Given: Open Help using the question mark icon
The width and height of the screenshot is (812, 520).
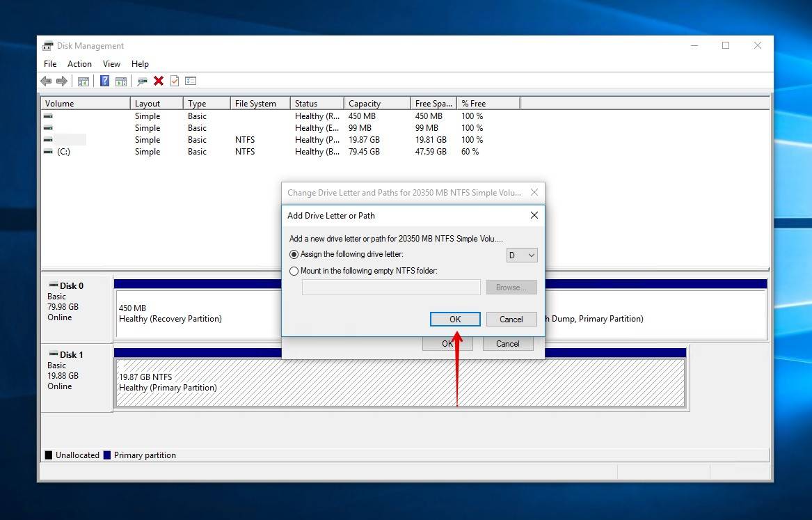Looking at the screenshot, I should coord(104,81).
